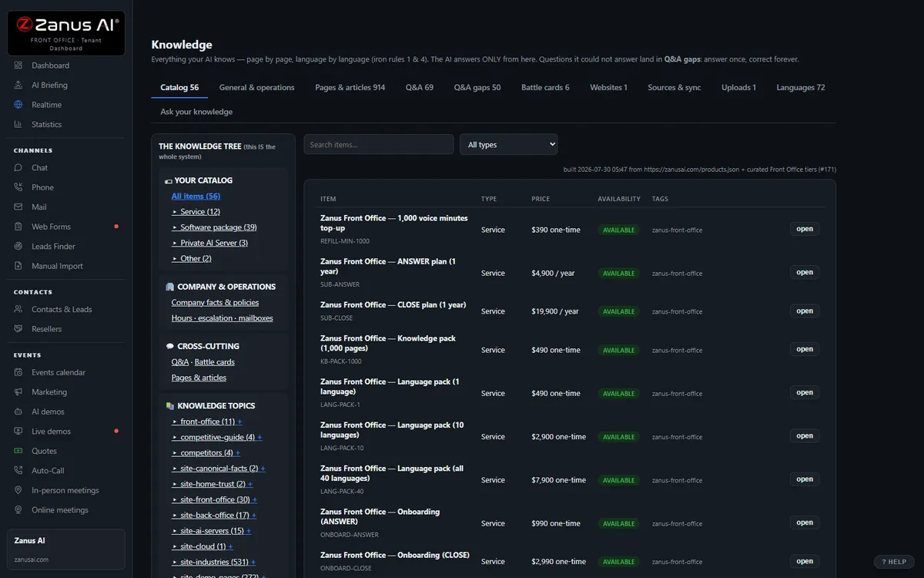924x578 pixels.
Task: Switch to Websites 1 tab
Action: [x=608, y=87]
